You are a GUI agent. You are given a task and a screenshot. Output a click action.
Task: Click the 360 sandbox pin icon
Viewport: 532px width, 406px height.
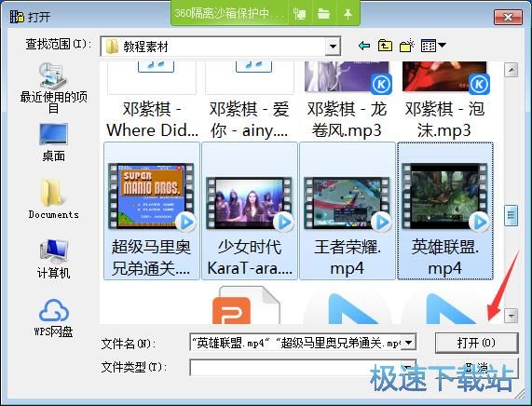click(x=348, y=14)
